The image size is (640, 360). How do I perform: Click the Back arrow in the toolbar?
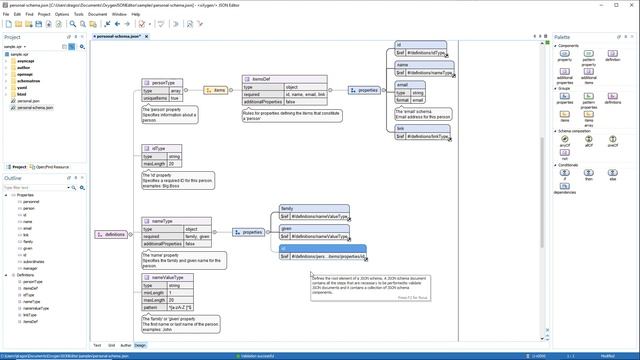[117, 24]
